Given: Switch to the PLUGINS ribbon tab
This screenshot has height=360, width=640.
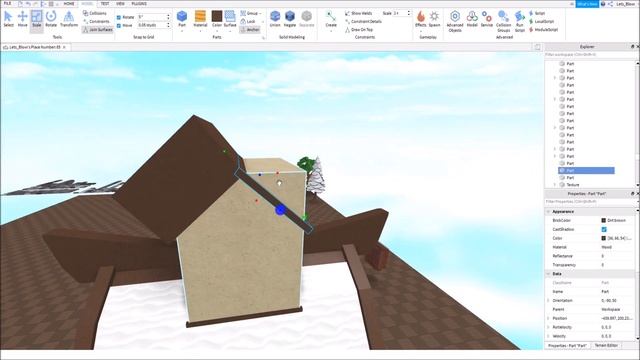Looking at the screenshot, I should pos(139,4).
